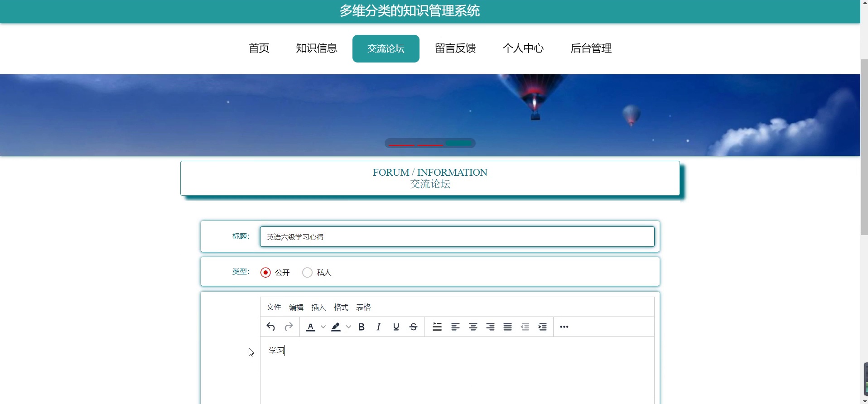The height and width of the screenshot is (404, 868).
Task: Select the teal third banner indicator
Action: (458, 143)
